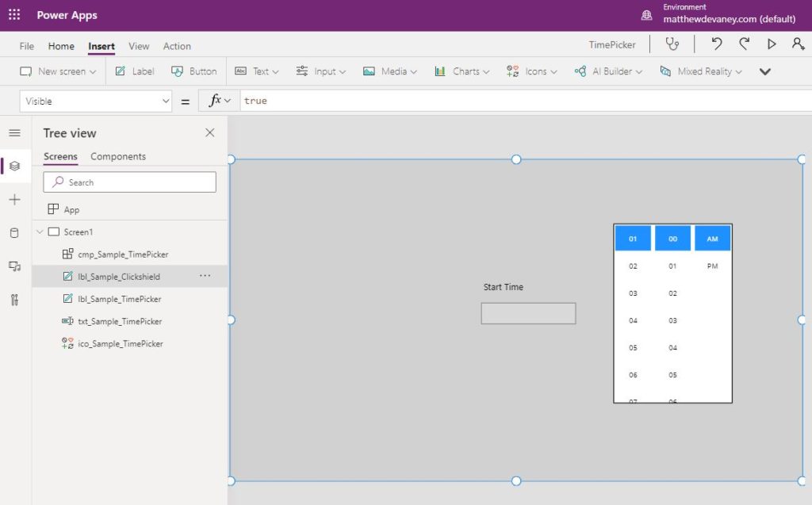Collapse the Screen1 tree node
812x505 pixels.
coord(40,232)
